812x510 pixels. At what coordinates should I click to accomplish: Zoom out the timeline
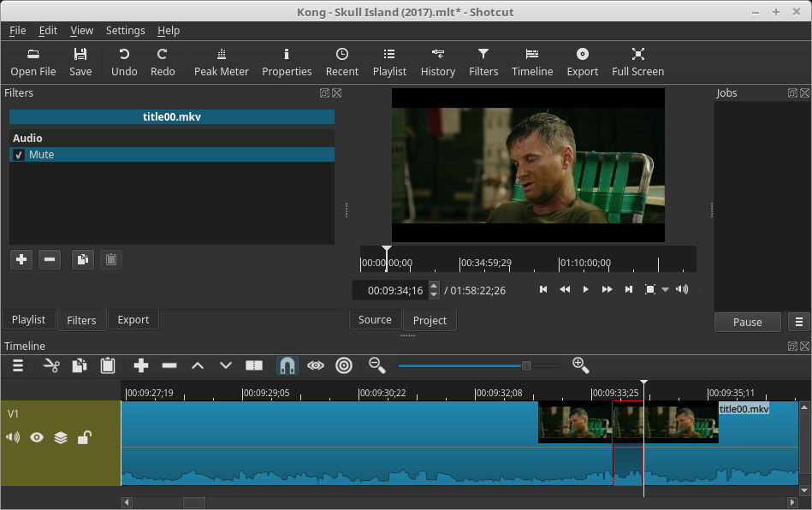click(x=377, y=365)
